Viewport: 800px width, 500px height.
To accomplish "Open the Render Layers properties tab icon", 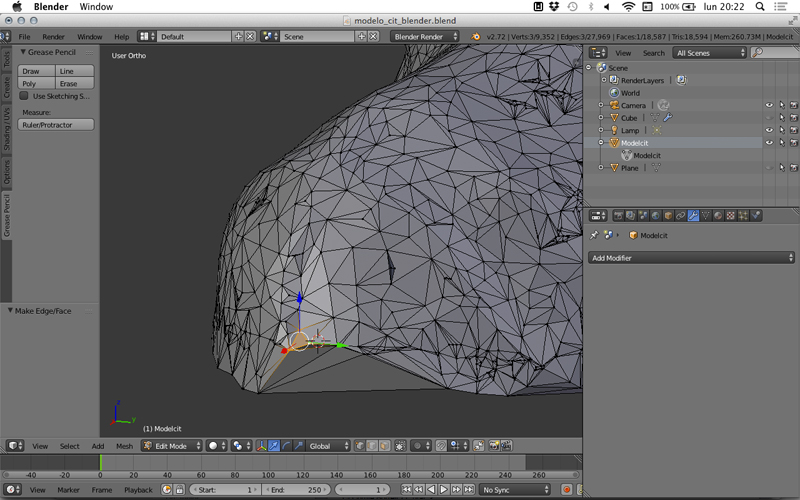I will [x=631, y=216].
